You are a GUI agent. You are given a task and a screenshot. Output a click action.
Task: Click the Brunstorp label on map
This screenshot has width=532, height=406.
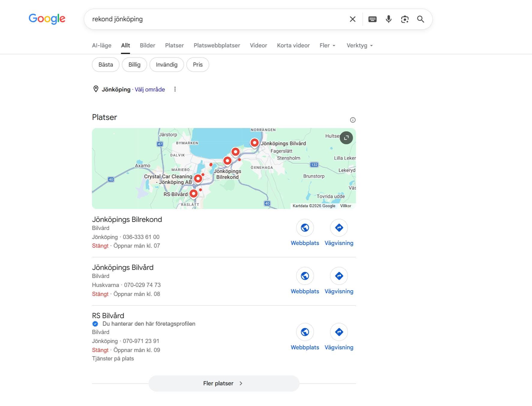(x=314, y=176)
